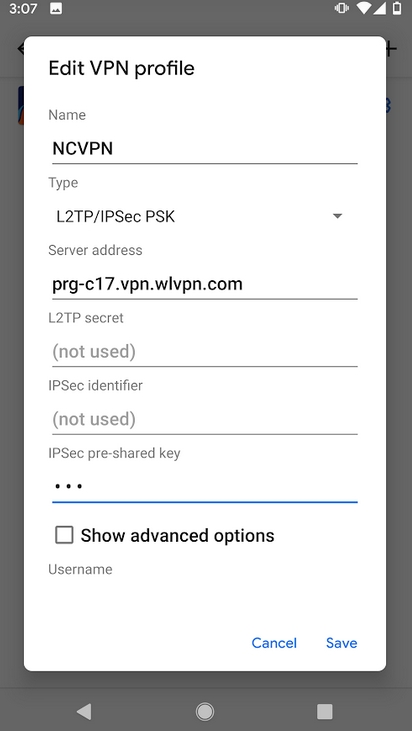Edit the prg-c17.vpn.wlvpn.com server address
This screenshot has height=731, width=413.
pyautogui.click(x=205, y=284)
